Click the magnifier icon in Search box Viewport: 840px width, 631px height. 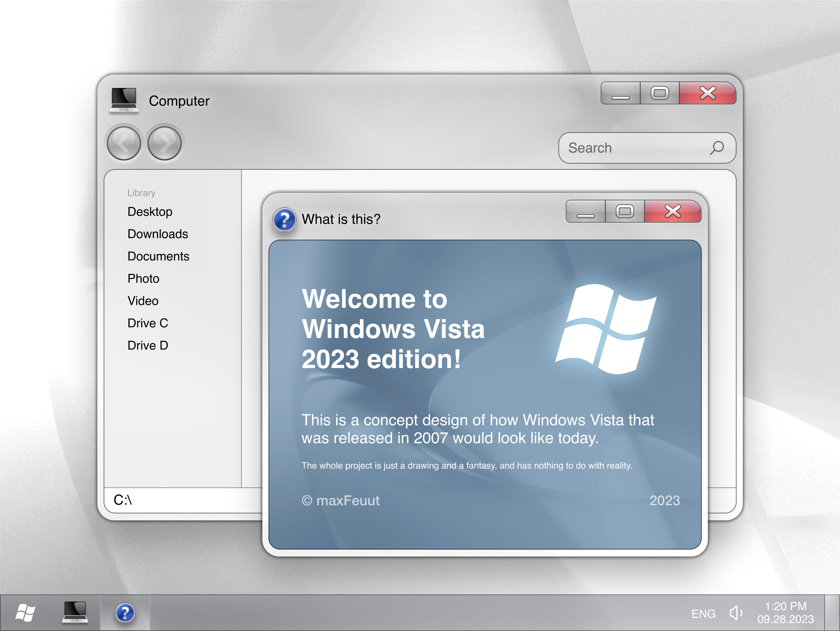[717, 148]
